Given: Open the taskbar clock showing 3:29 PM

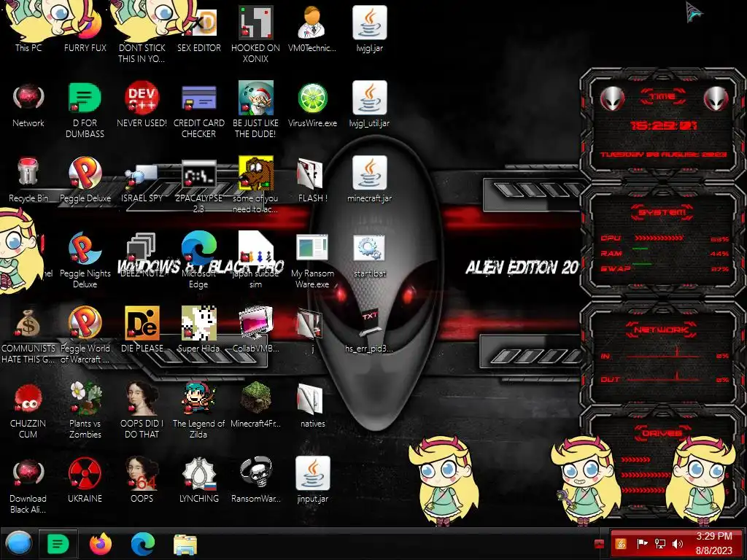Looking at the screenshot, I should coord(713,543).
